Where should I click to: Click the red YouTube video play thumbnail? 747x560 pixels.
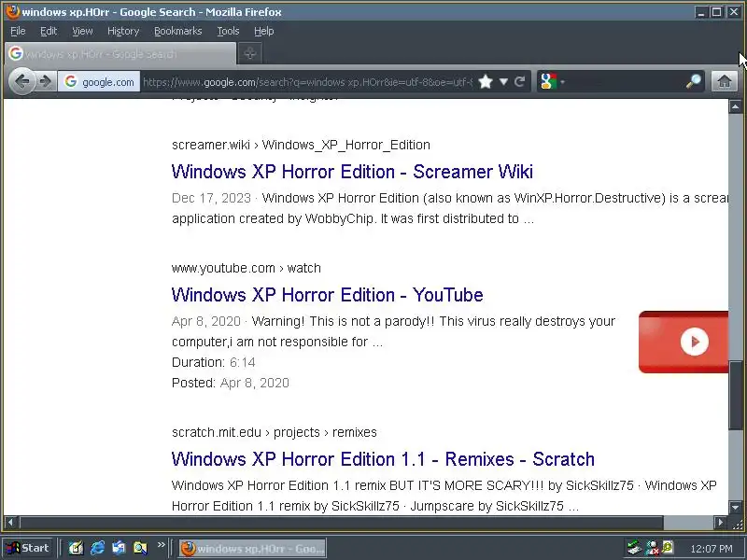pyautogui.click(x=684, y=342)
